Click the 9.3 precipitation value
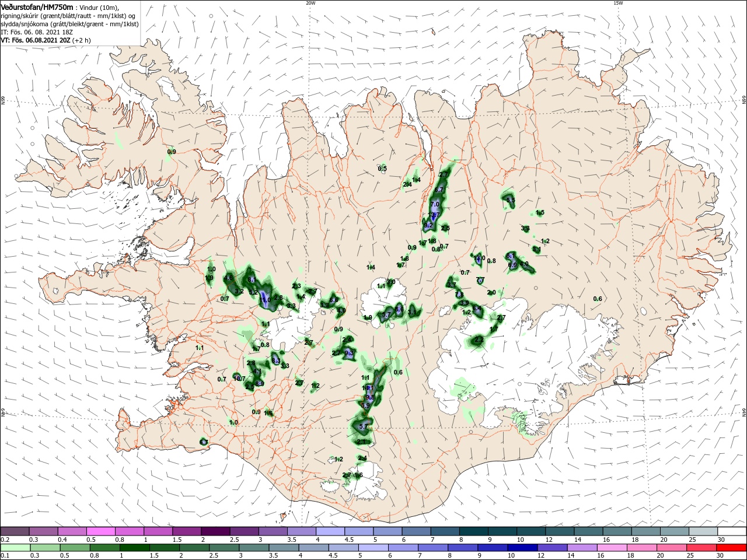This screenshot has height=560, width=747. pyautogui.click(x=349, y=353)
